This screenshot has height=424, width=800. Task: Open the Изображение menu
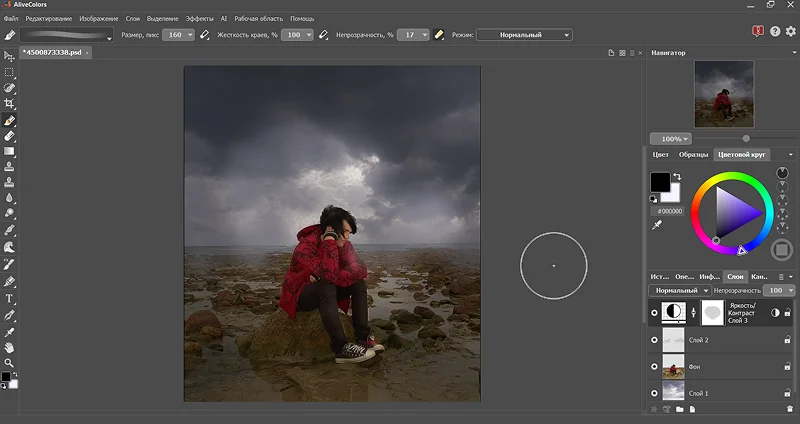click(98, 18)
